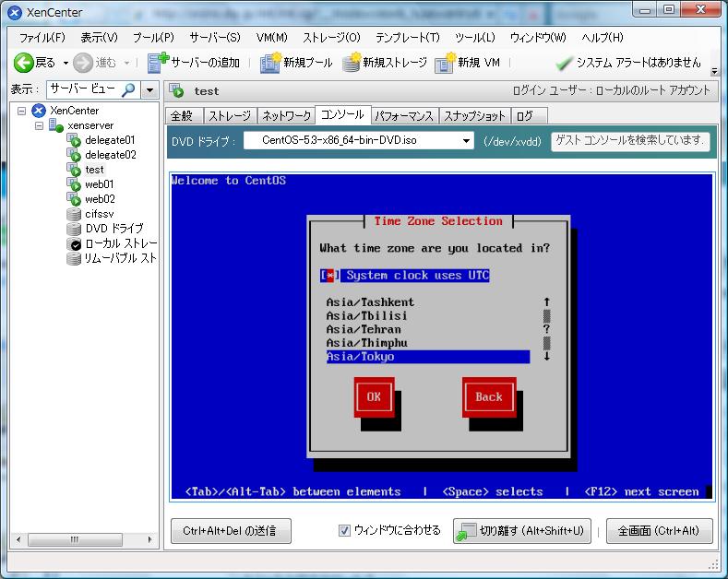Click the tree panel horizontal scrollbar thumb
This screenshot has height=579, width=728.
pos(75,539)
